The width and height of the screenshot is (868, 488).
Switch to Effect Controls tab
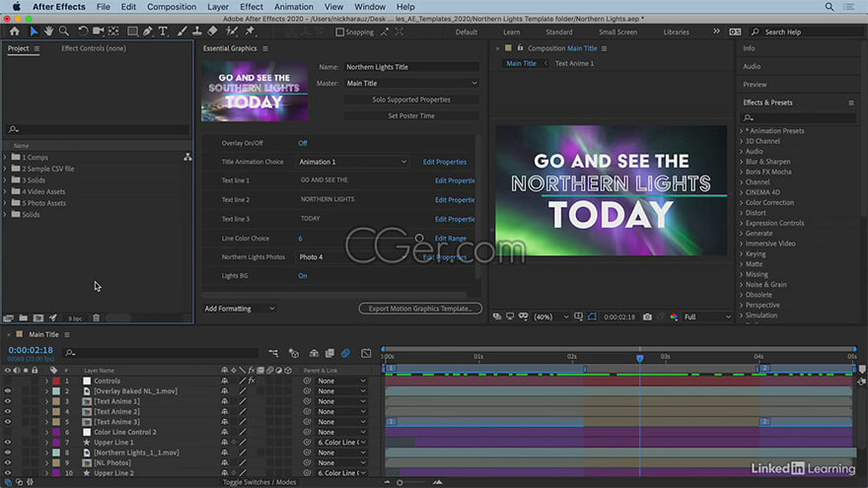pos(94,48)
